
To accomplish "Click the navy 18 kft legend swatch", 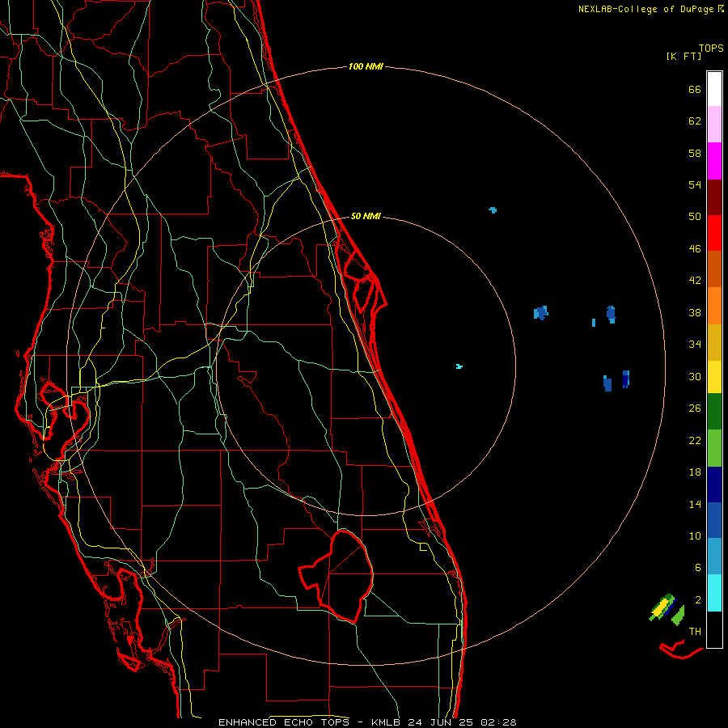I will click(x=714, y=485).
